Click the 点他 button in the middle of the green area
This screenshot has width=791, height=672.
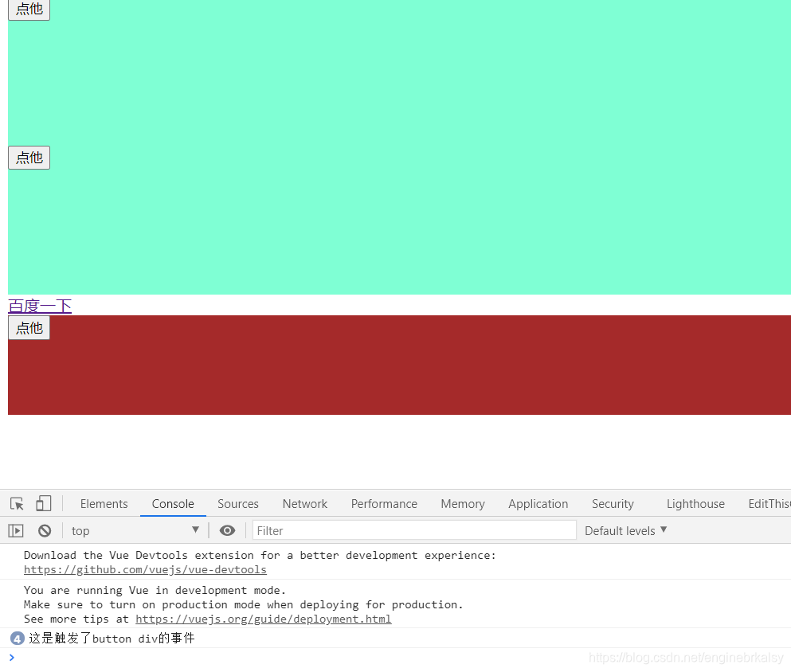29,158
